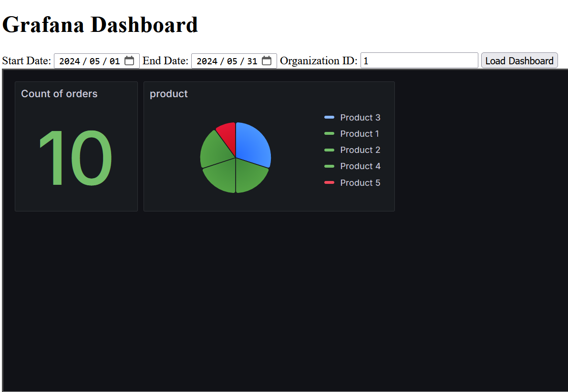
Task: Click the Product 5 red legend swatch
Action: click(x=329, y=182)
